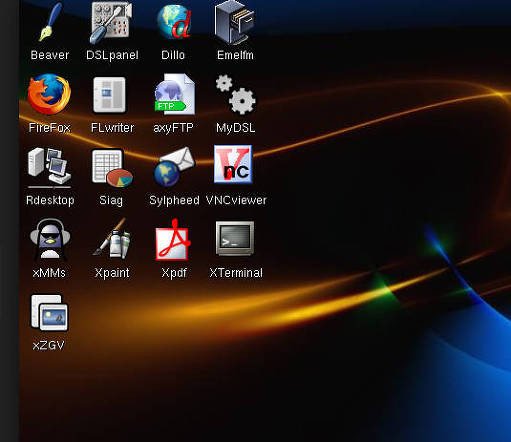
Task: Click the "Siag" label text
Action: coord(111,201)
